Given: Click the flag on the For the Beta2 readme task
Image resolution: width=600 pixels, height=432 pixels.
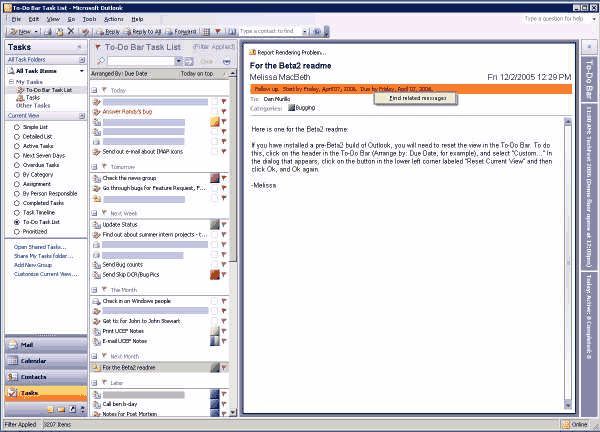Looking at the screenshot, I should click(x=224, y=367).
